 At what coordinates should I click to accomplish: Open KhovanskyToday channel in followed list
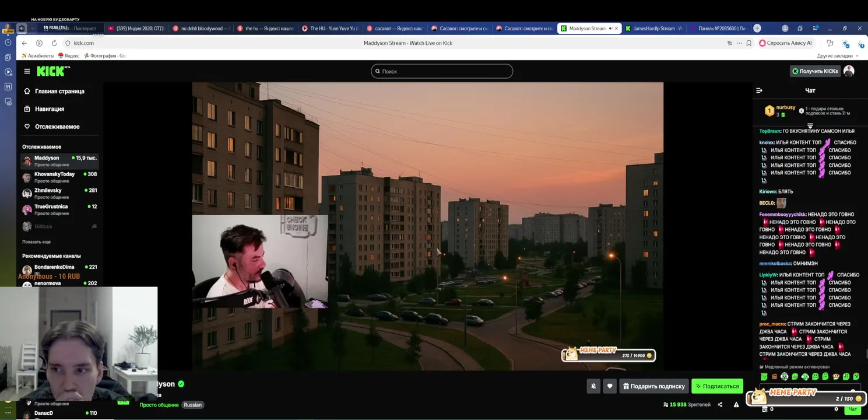[x=59, y=177]
